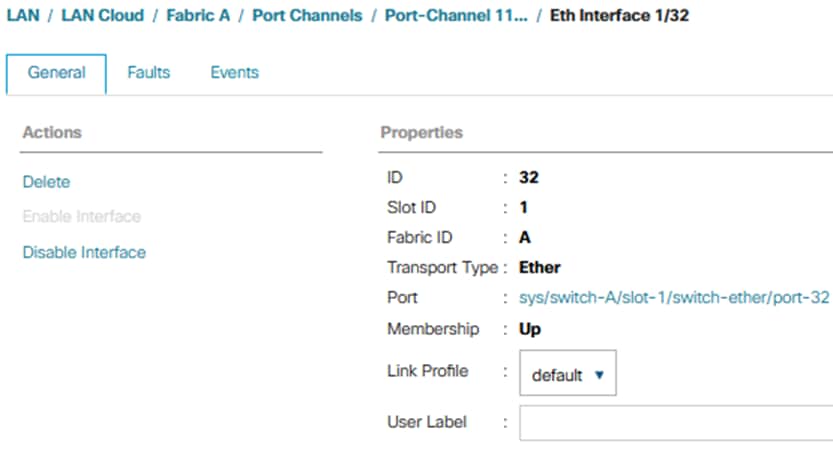Open Port-Channel 11 breadcrumb
Screen dimensions: 833x450
(x=456, y=15)
